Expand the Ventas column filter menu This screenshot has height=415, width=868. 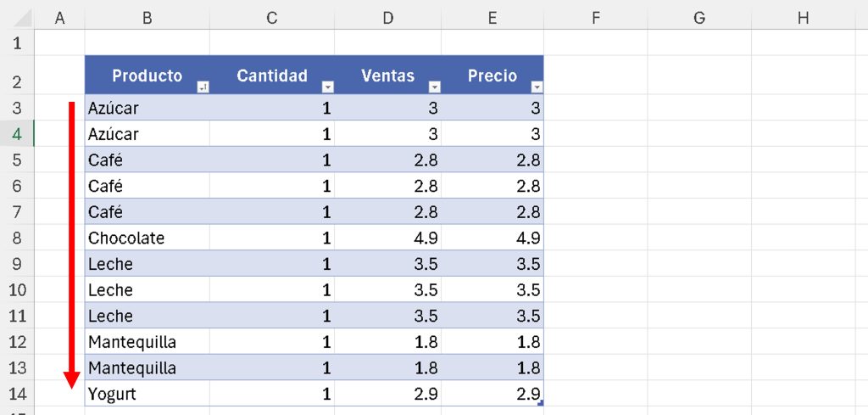pyautogui.click(x=434, y=87)
